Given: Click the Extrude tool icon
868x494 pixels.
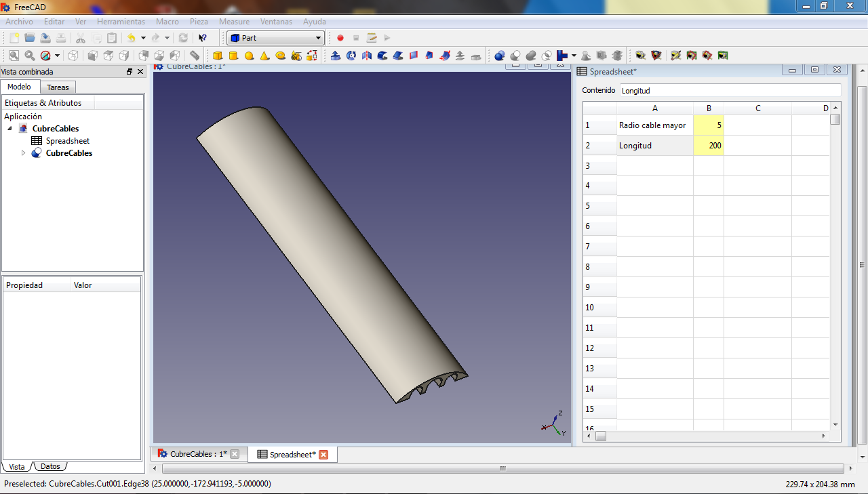Looking at the screenshot, I should pos(336,56).
